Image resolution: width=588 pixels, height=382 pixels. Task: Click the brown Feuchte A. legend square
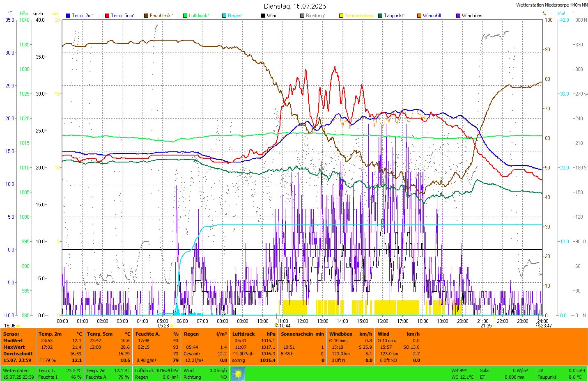146,16
